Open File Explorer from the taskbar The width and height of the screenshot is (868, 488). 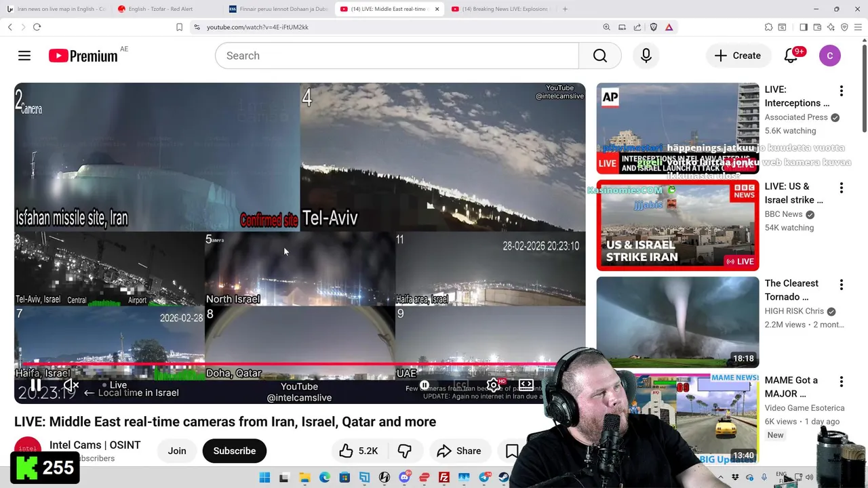(304, 477)
